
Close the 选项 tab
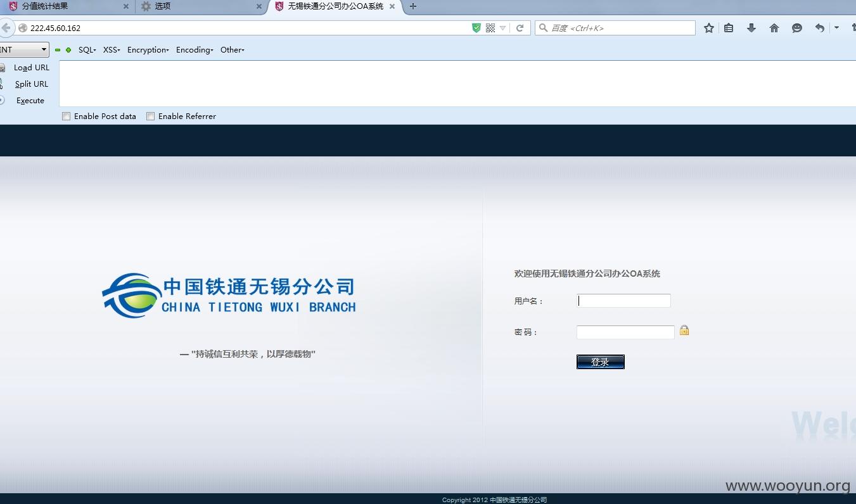259,6
